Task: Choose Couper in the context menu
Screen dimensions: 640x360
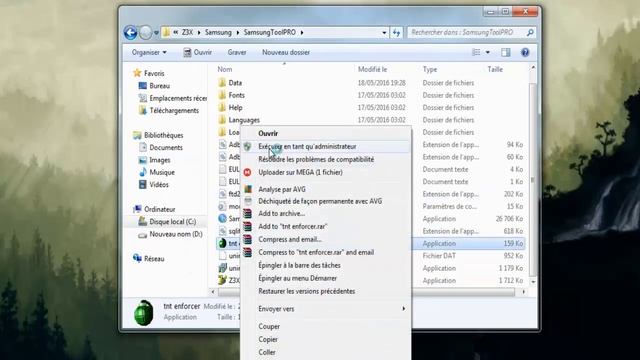Action: [326, 327]
